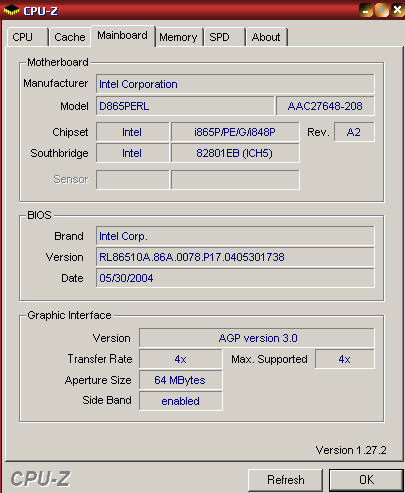Screen dimensions: 405x493
Task: Close the CPU-Z window
Action: (x=397, y=10)
